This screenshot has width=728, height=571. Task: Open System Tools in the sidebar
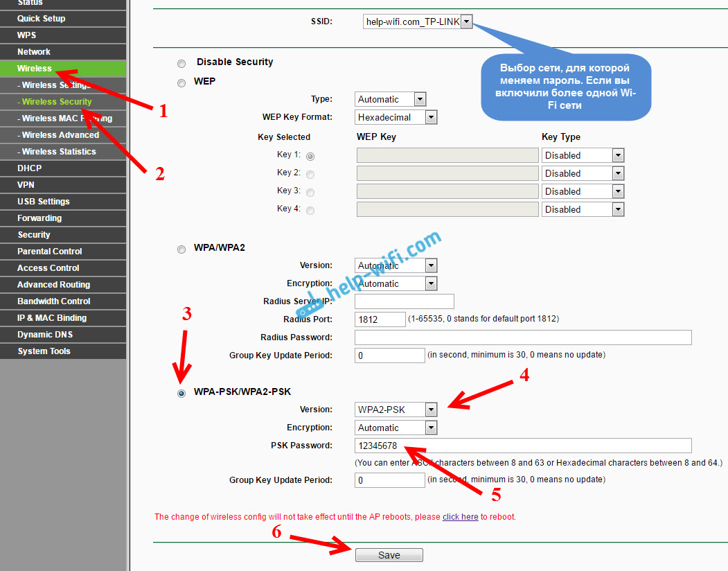pos(44,351)
